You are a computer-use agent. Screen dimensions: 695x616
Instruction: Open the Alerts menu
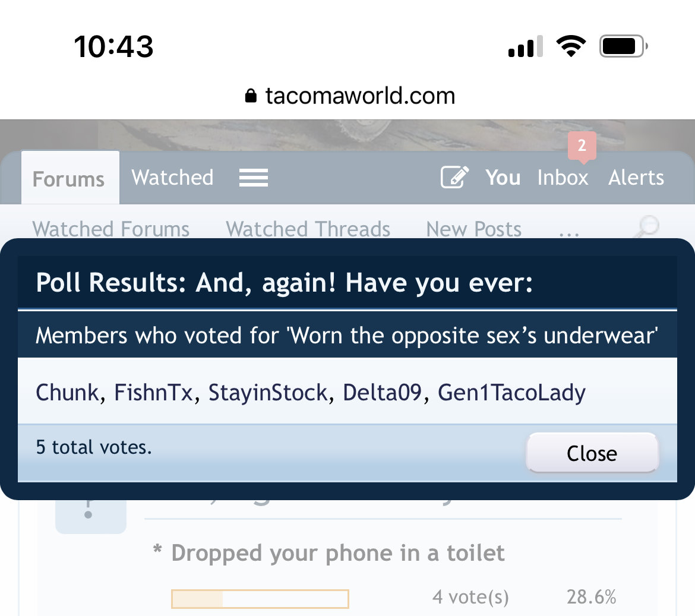coord(636,178)
